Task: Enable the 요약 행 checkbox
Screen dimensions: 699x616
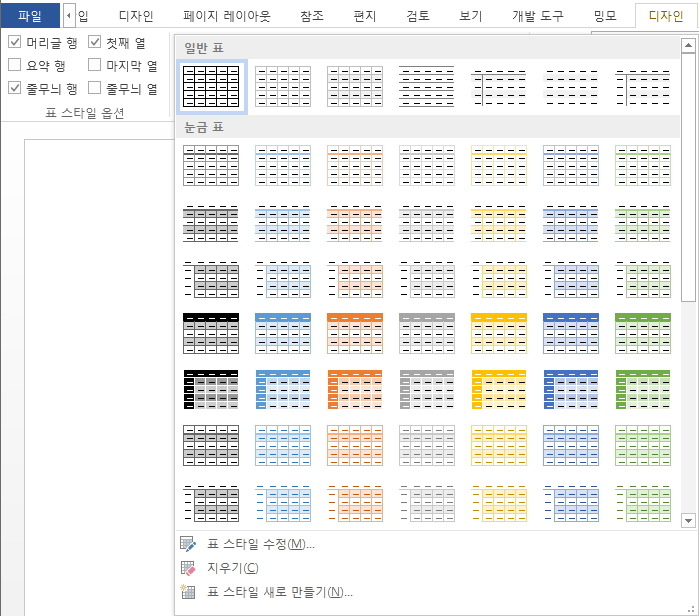Action: pyautogui.click(x=15, y=65)
